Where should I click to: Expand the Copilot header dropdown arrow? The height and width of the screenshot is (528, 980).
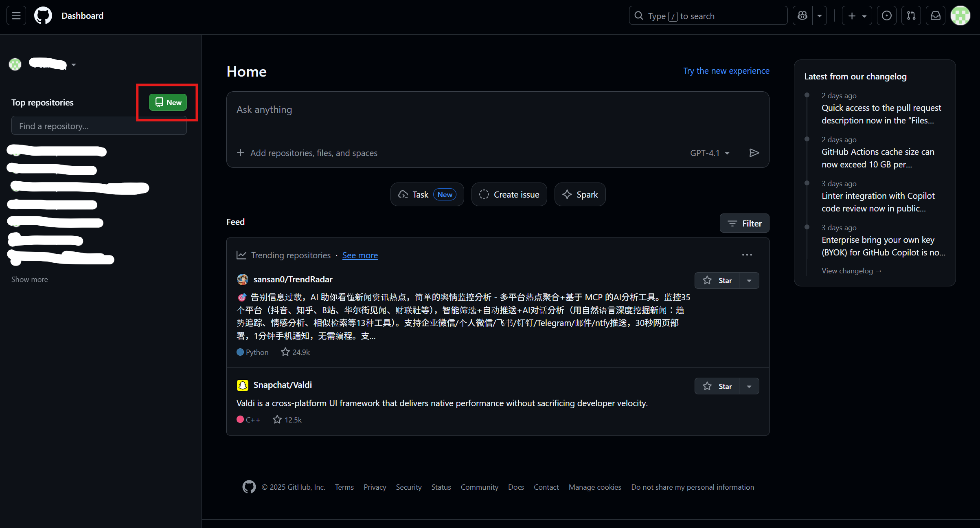point(820,16)
